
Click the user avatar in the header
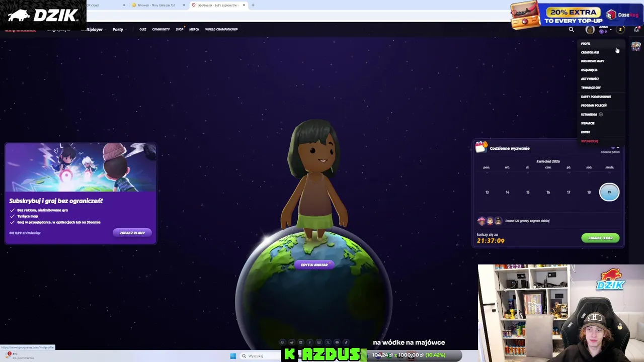pos(590,30)
